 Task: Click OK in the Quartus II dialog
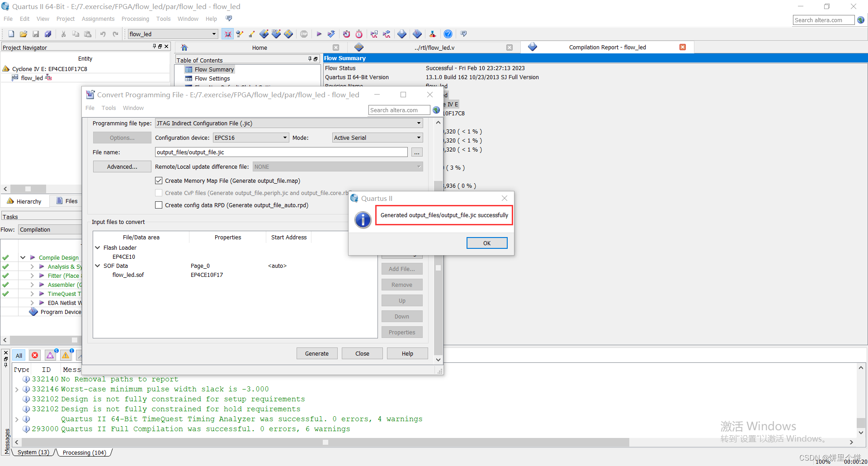(x=487, y=243)
